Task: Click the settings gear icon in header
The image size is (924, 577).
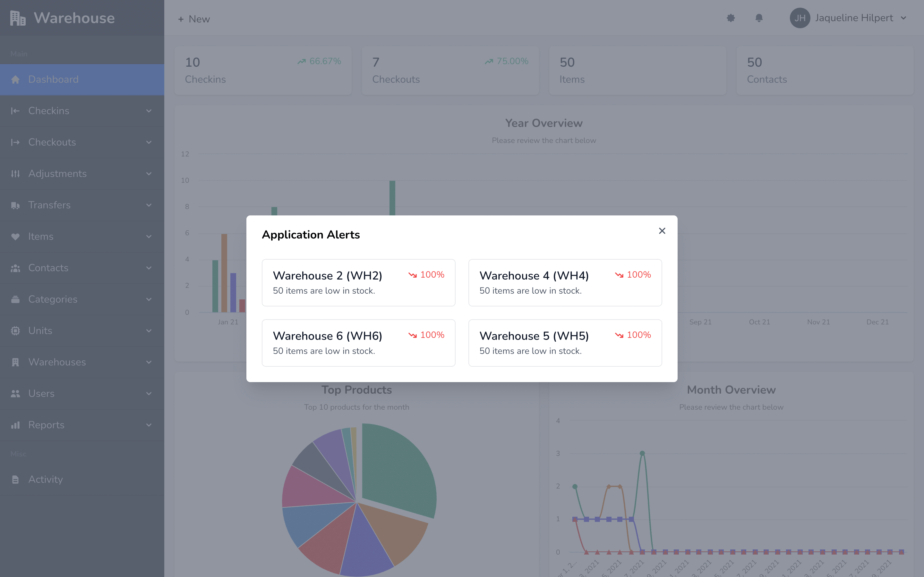Action: (731, 18)
